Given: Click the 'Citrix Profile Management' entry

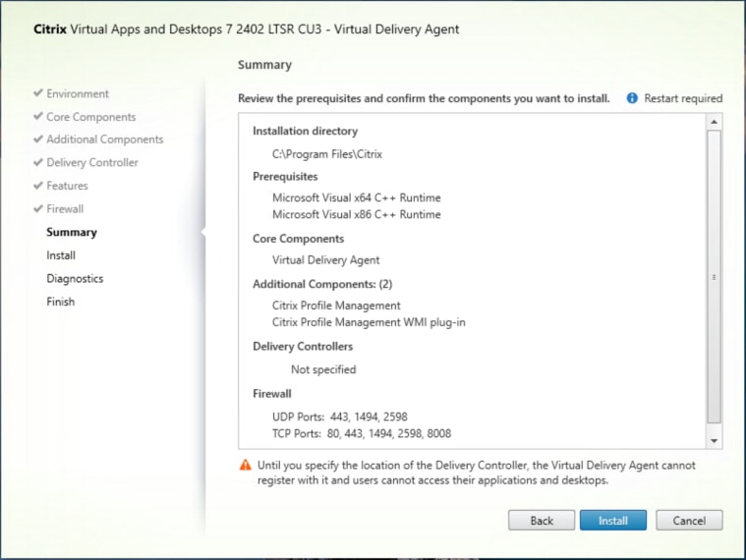Looking at the screenshot, I should click(x=336, y=306).
